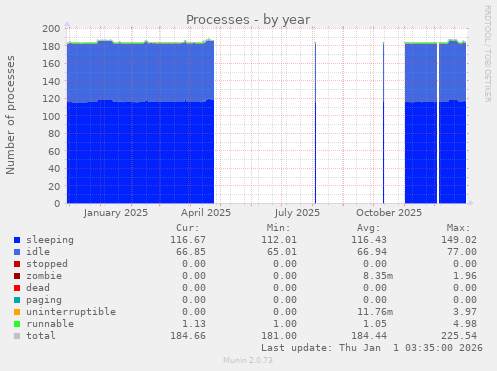Click the runnable minimum value 1.00

click(x=285, y=324)
